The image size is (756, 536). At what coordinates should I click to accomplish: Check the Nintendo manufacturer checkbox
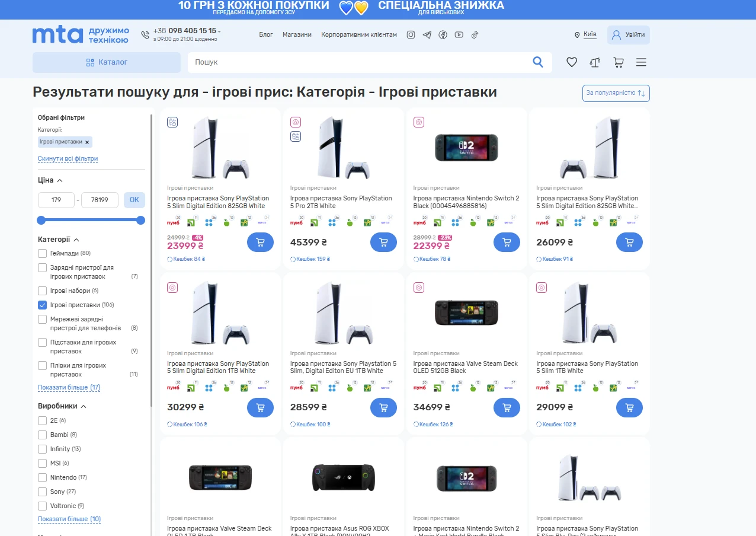[42, 477]
